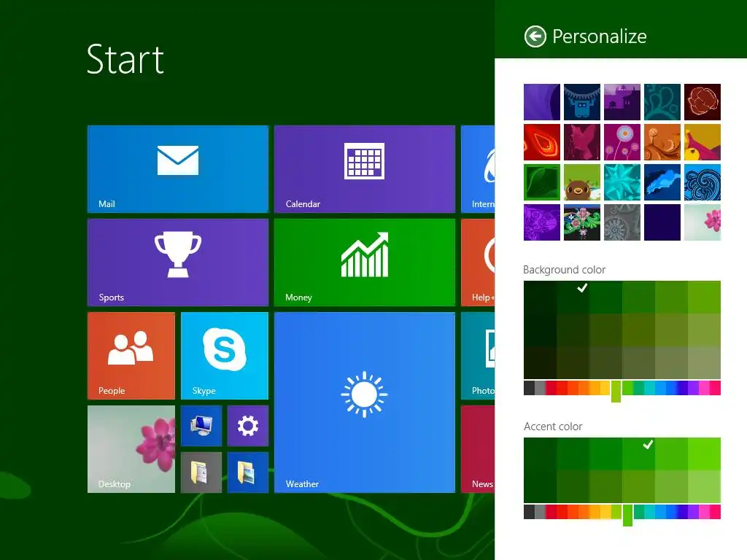747x560 pixels.
Task: Choose the purple floral background pattern
Action: [542, 222]
